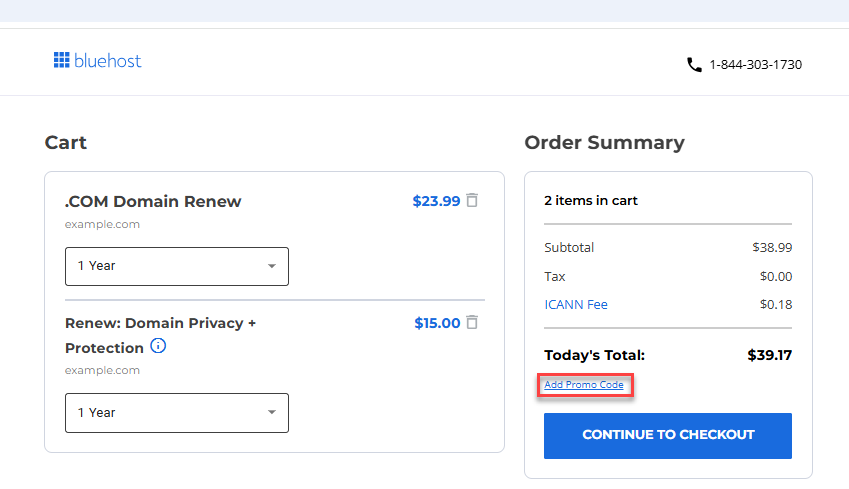Delete the .COM Domain Renew item

472,200
